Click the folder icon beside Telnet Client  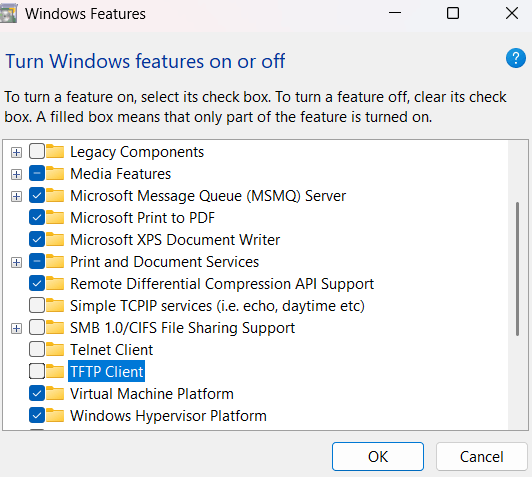(55, 349)
